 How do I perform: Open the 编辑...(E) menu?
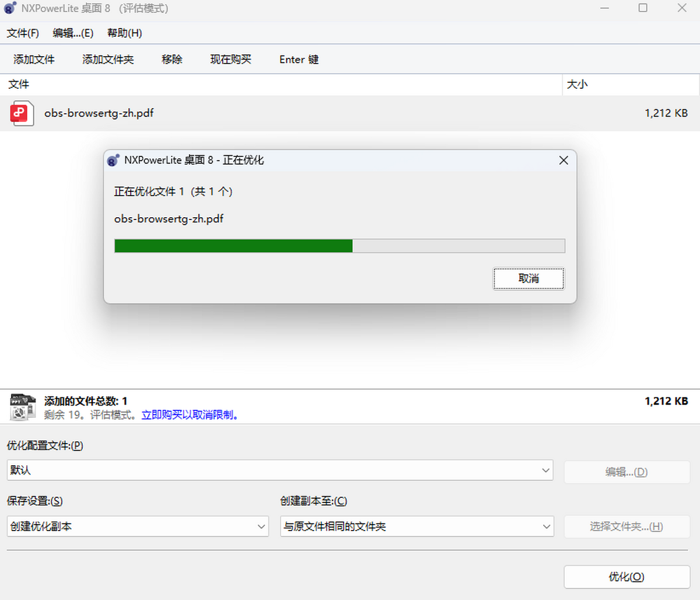[x=73, y=33]
